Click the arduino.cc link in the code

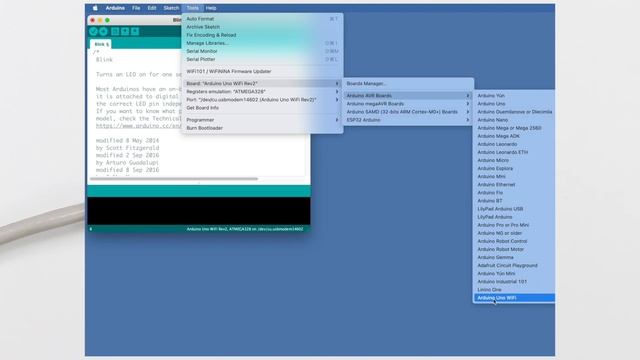(139, 126)
